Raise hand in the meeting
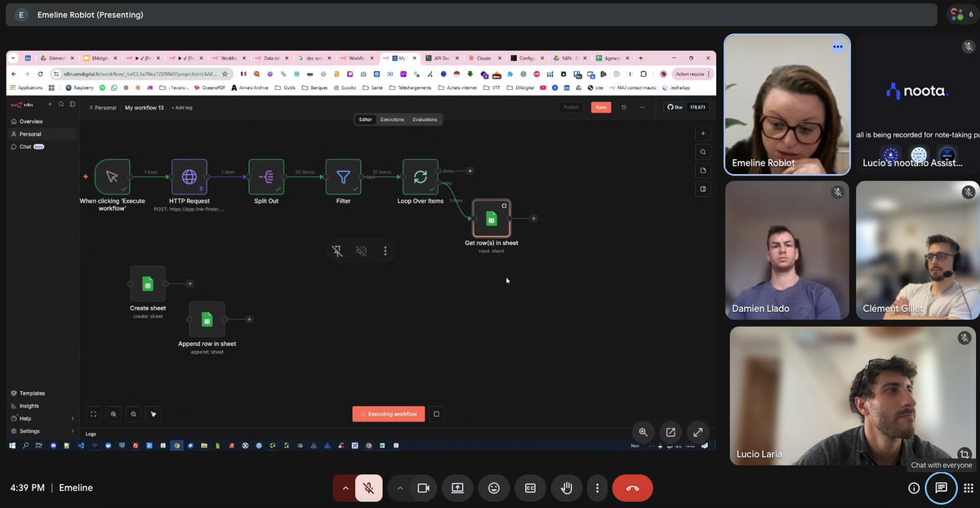This screenshot has width=980, height=508. tap(567, 488)
